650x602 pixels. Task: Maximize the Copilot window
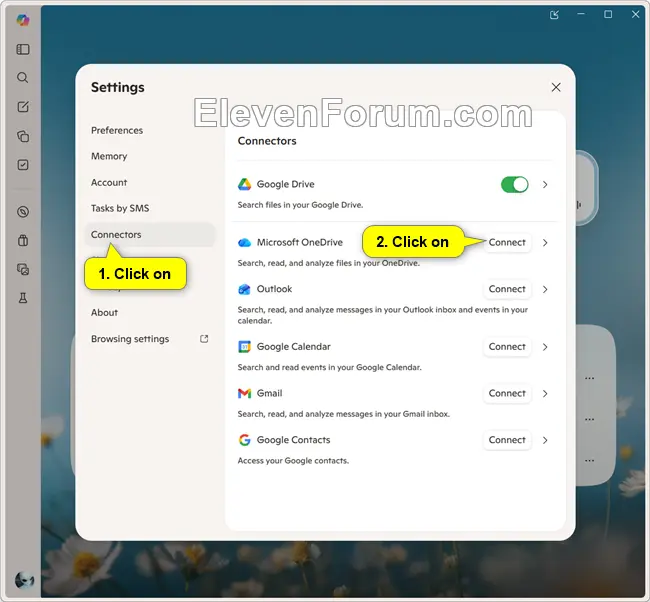click(608, 15)
